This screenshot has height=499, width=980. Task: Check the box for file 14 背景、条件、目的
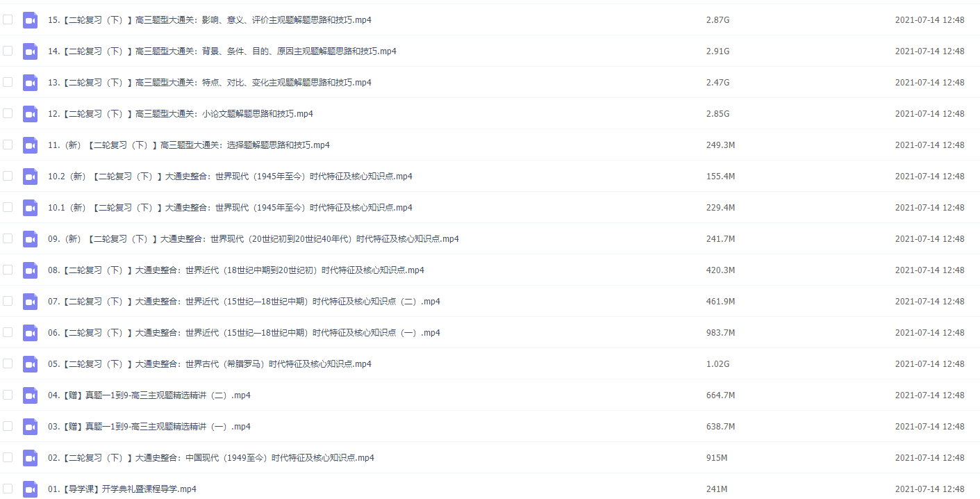point(8,51)
